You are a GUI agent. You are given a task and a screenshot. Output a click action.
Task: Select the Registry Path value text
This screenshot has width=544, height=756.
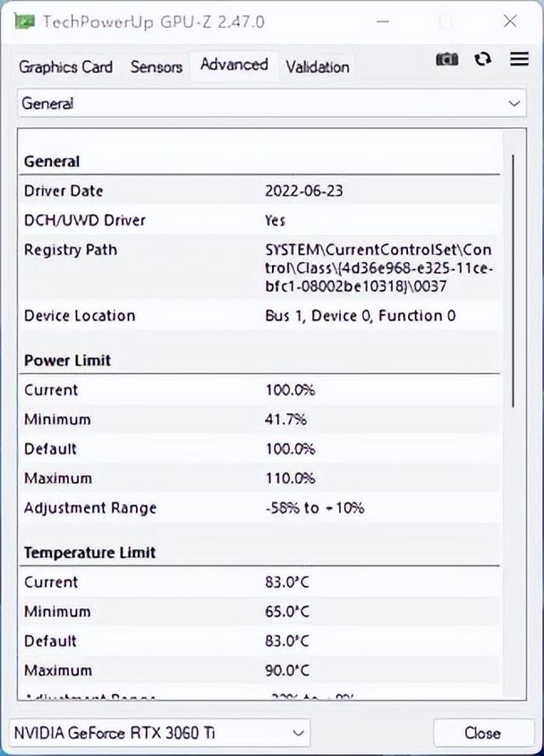[379, 268]
